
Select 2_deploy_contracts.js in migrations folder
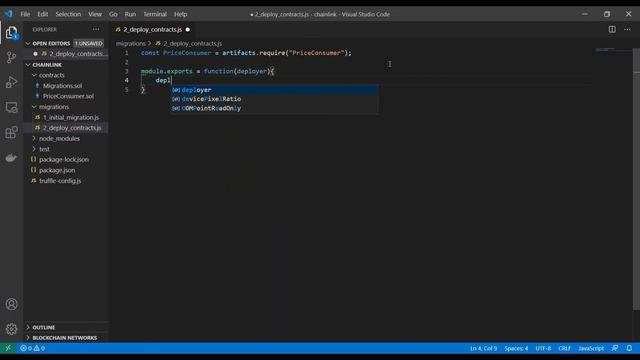pos(72,128)
